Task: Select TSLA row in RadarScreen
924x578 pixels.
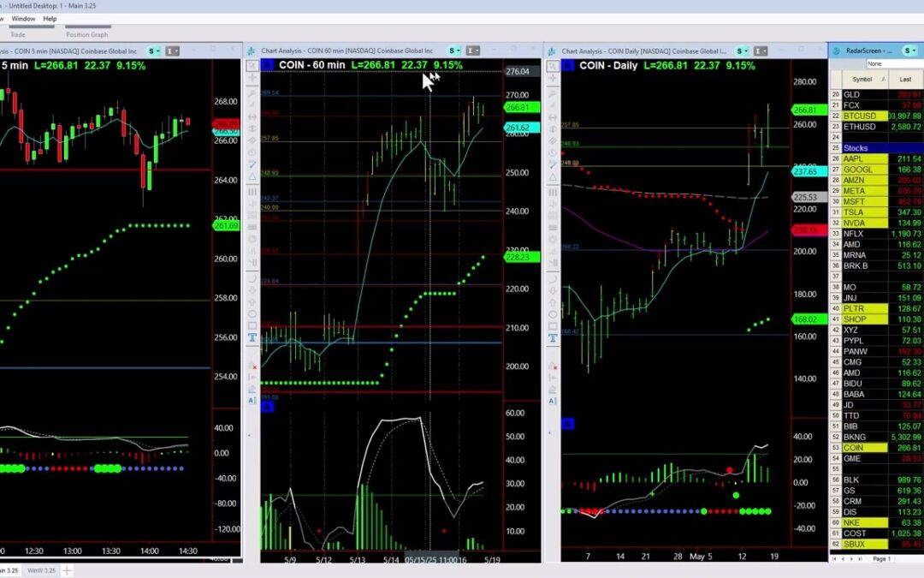Action: pyautogui.click(x=876, y=212)
